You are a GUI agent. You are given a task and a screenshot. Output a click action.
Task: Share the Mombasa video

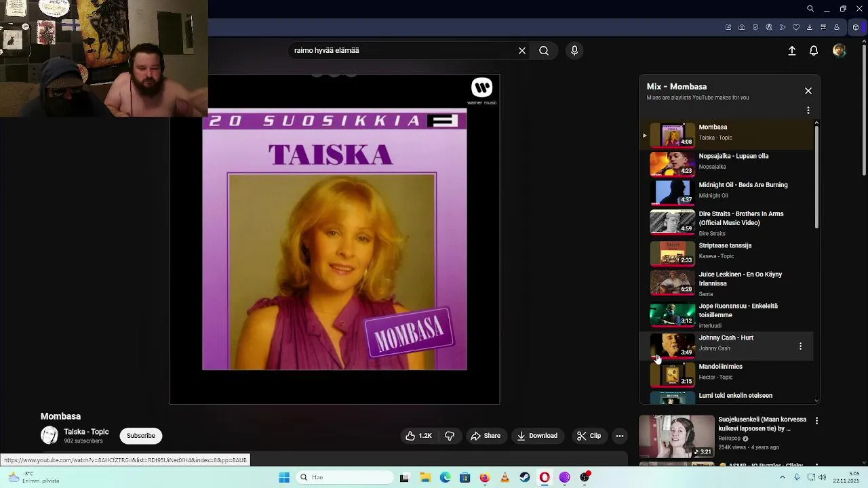pyautogui.click(x=486, y=436)
